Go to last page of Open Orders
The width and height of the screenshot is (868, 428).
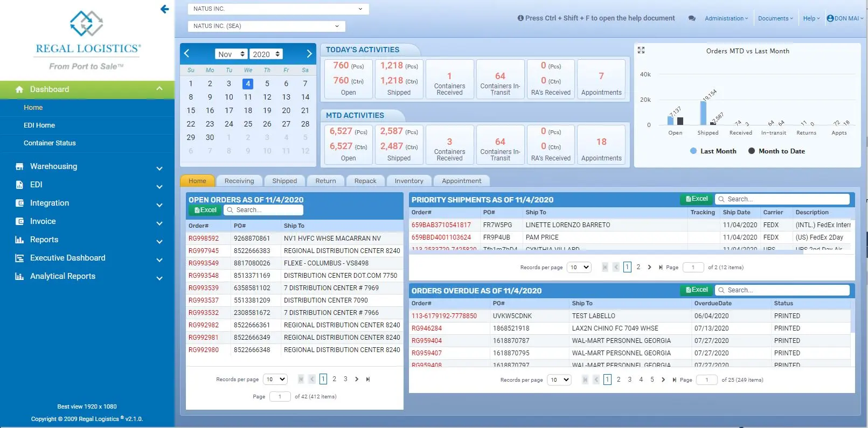tap(368, 380)
